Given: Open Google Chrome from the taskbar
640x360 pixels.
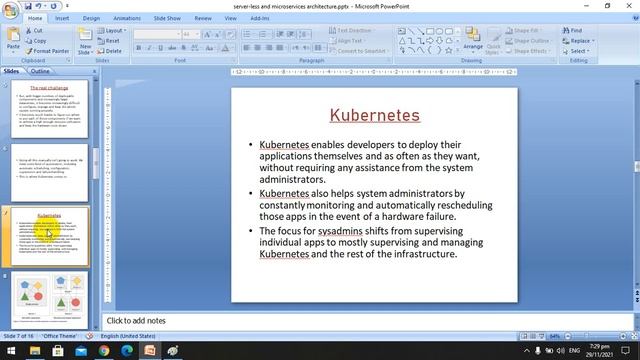Looking at the screenshot, I should 104,351.
